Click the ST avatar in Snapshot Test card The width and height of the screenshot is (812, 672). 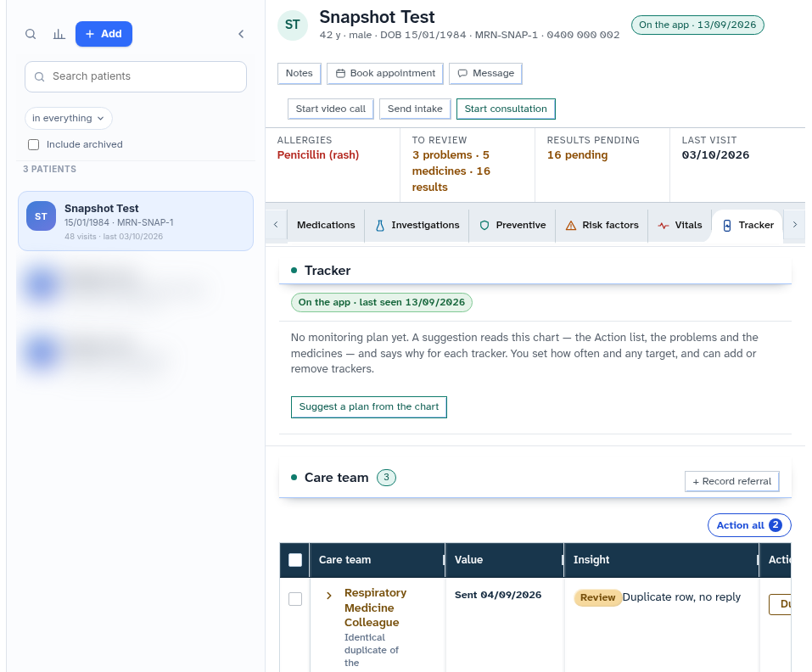[x=41, y=216]
